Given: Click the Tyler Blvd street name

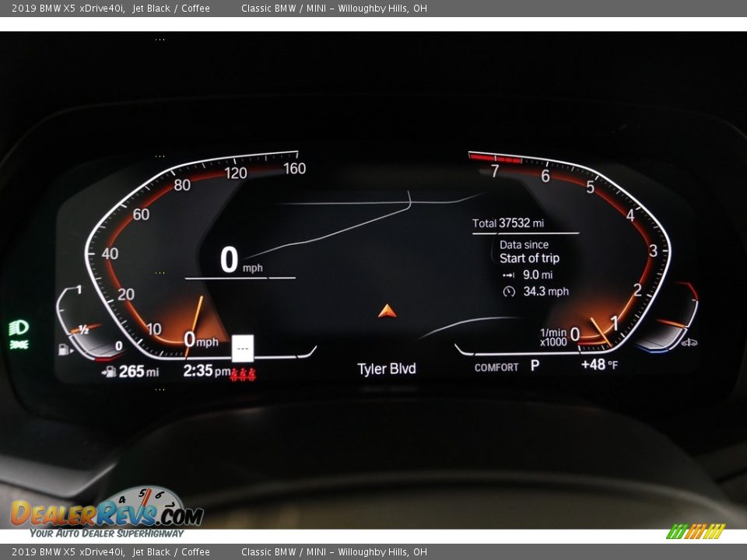Looking at the screenshot, I should coord(387,369).
